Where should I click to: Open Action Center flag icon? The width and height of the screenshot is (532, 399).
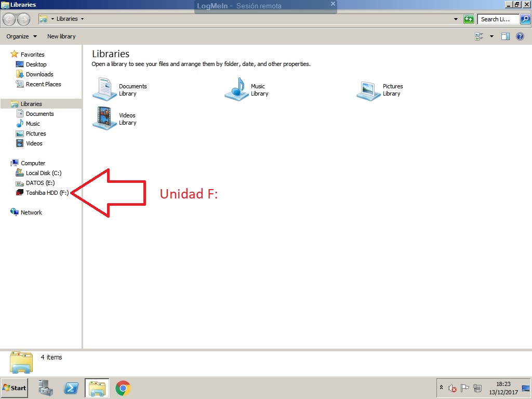coord(465,388)
